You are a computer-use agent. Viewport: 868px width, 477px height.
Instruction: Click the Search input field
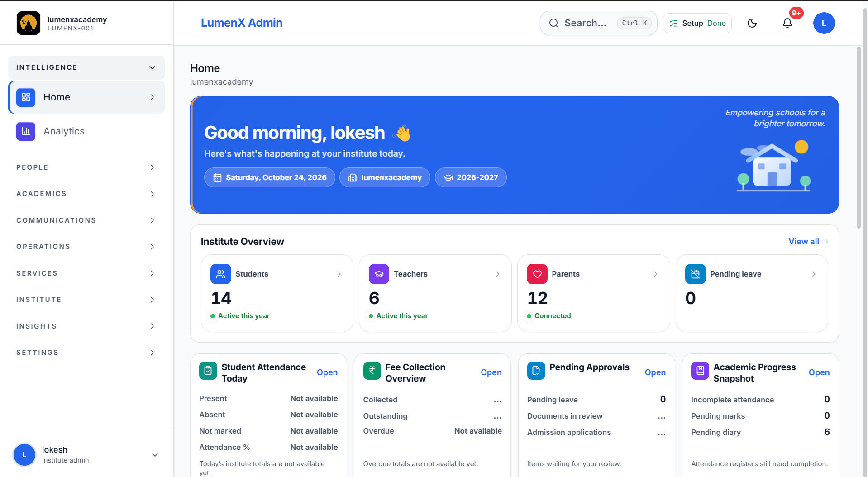[x=598, y=23]
